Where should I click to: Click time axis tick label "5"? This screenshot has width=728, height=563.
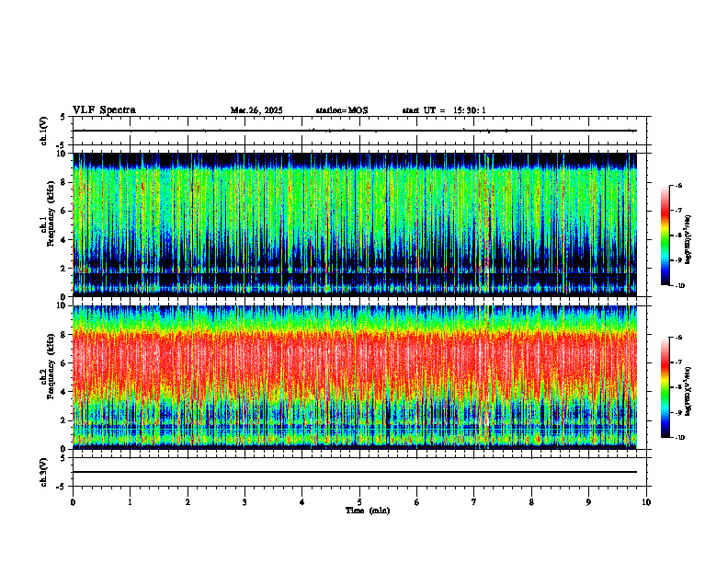click(x=359, y=502)
